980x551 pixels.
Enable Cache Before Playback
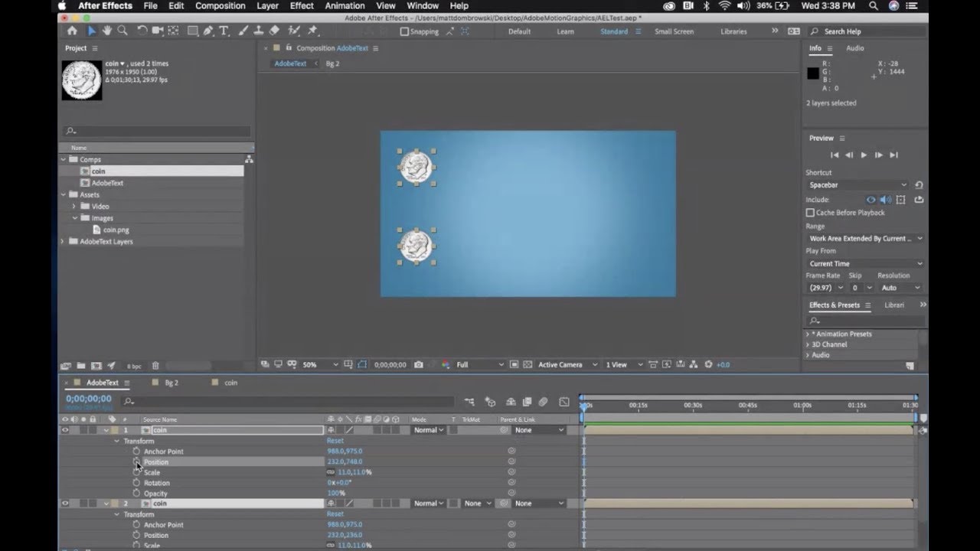click(x=810, y=213)
